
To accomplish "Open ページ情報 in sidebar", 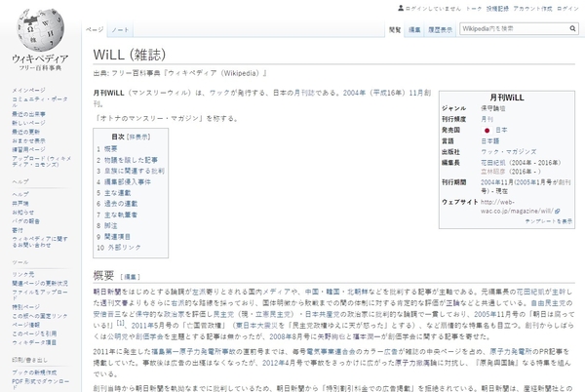I will [x=25, y=325].
